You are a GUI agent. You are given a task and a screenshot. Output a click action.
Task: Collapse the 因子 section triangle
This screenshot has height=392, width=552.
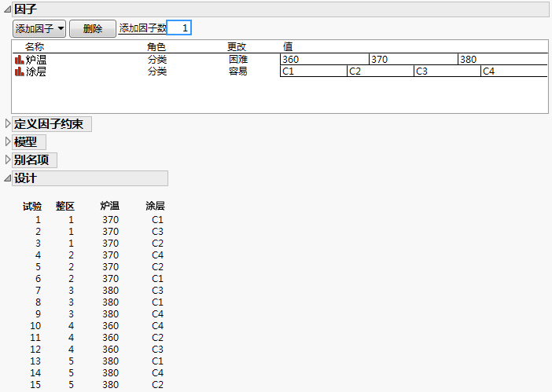pos(7,9)
